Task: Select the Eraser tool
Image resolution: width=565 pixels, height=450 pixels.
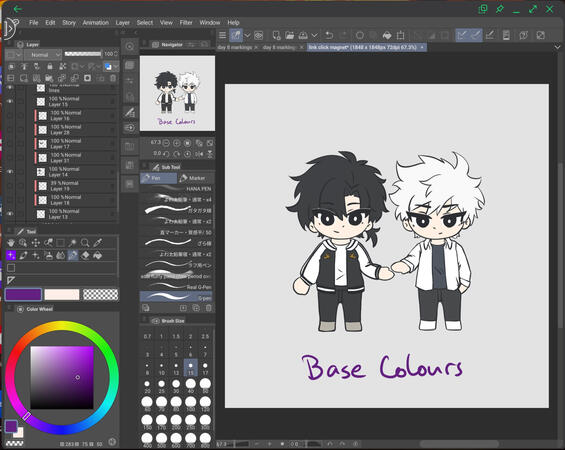Action: coord(85,255)
